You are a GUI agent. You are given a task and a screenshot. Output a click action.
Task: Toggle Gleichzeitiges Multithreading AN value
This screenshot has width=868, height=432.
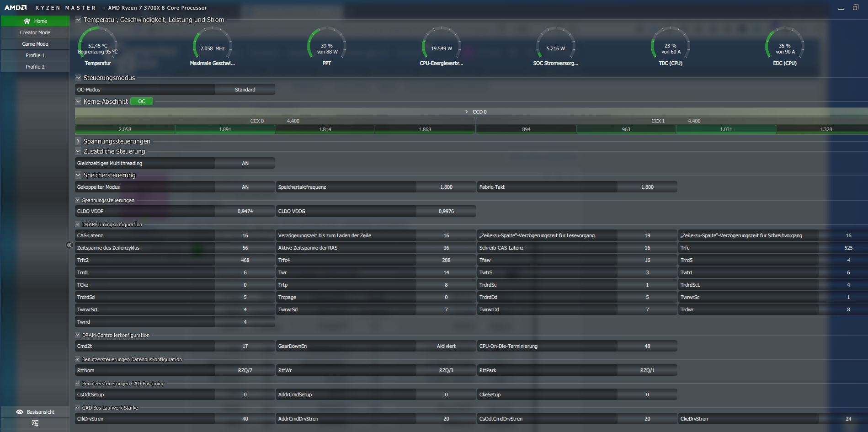pos(245,163)
